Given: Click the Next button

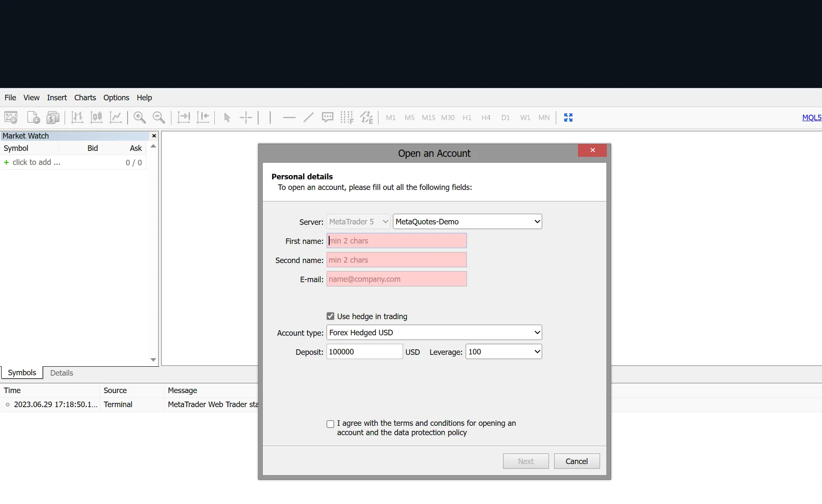Looking at the screenshot, I should 526,461.
